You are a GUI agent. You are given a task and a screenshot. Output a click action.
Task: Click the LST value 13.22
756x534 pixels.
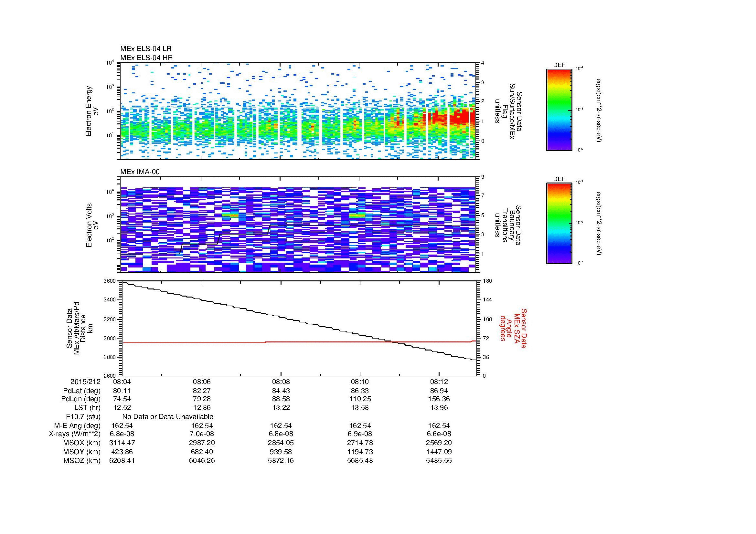[281, 408]
